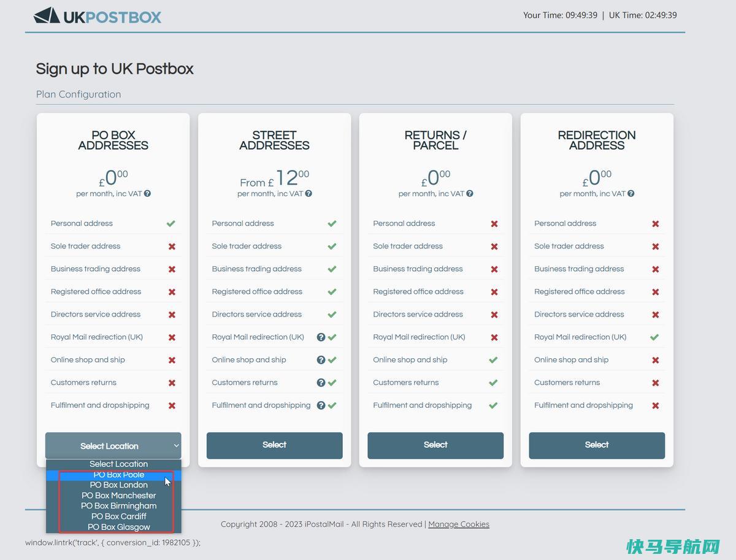Click the UK Time clock text
Image resolution: width=736 pixels, height=560 pixels.
tap(643, 15)
